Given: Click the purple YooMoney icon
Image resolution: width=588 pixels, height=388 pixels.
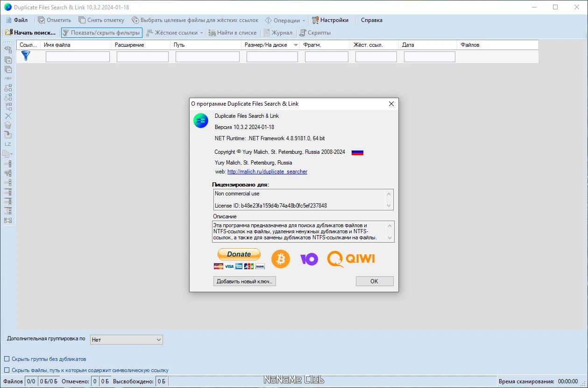Looking at the screenshot, I should coord(309,259).
